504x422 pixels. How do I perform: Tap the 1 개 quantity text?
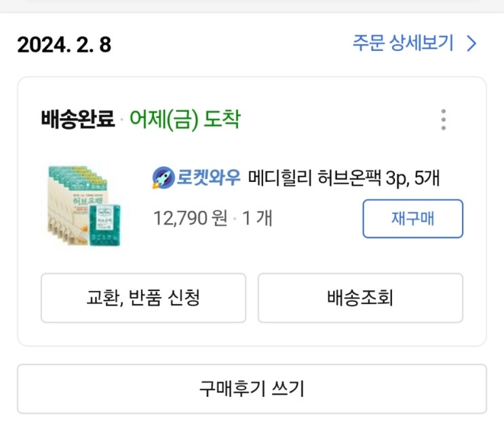coord(257,219)
